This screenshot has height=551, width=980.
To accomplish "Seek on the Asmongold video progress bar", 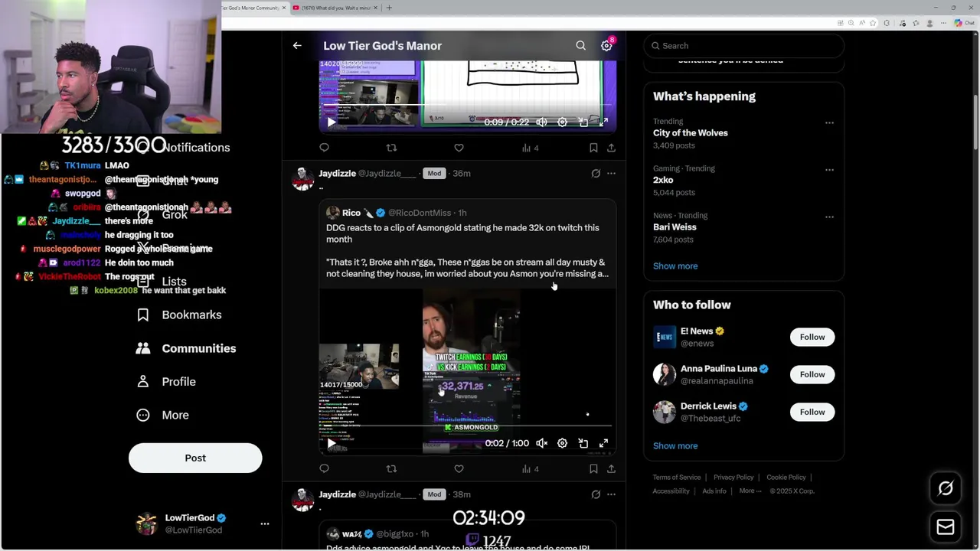I will [x=468, y=425].
